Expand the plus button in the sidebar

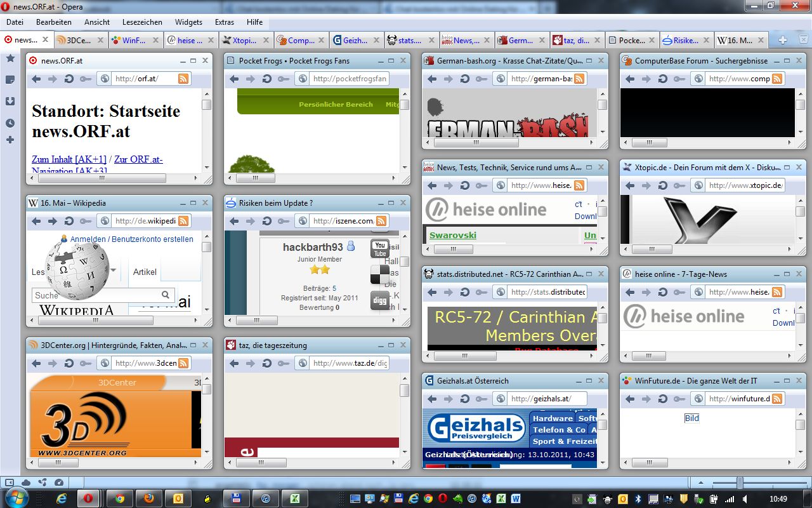(10, 140)
